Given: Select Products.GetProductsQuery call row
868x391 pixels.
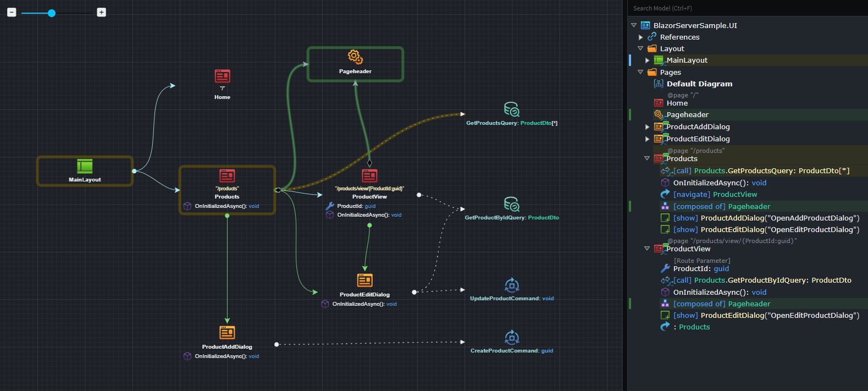Looking at the screenshot, I should (761, 171).
